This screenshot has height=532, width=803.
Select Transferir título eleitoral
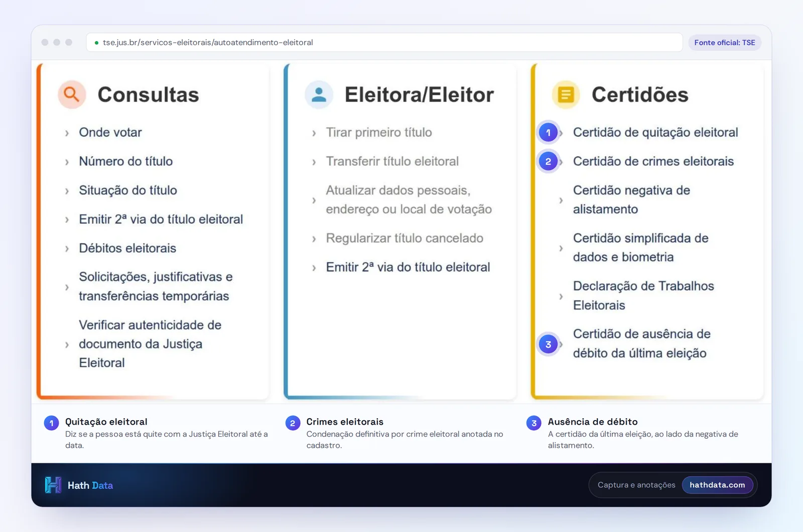coord(392,161)
